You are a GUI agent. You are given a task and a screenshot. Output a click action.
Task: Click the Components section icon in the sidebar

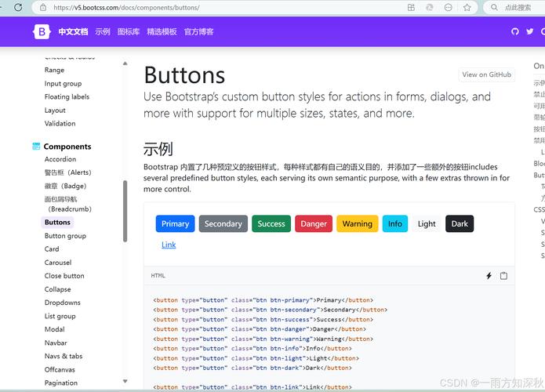pyautogui.click(x=36, y=147)
